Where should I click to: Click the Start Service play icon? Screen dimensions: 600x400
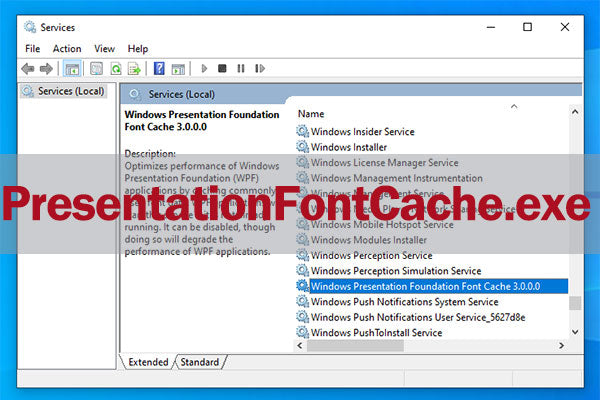click(204, 69)
